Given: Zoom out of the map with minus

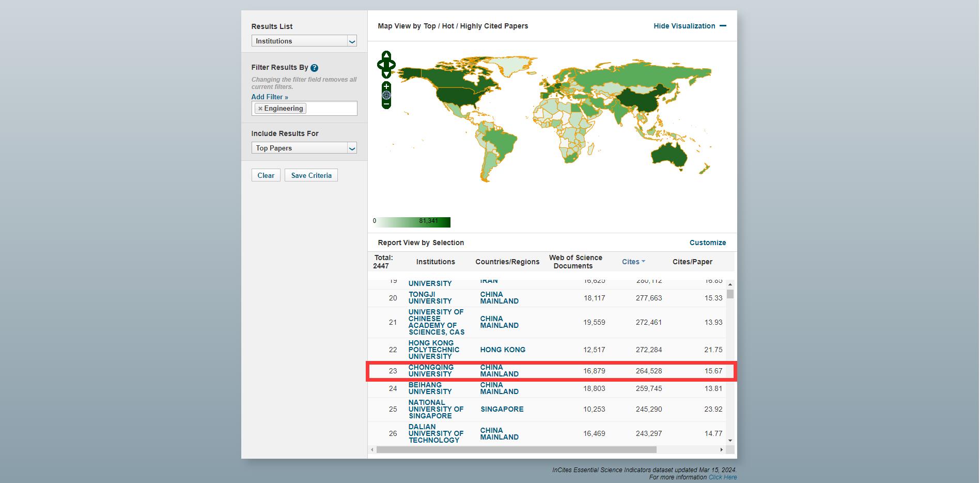Looking at the screenshot, I should [x=386, y=104].
